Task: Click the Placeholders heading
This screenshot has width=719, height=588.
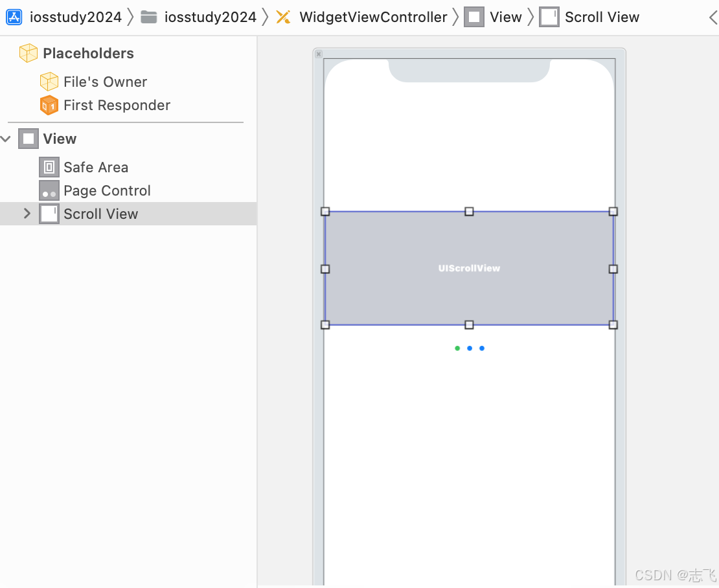Action: (88, 53)
